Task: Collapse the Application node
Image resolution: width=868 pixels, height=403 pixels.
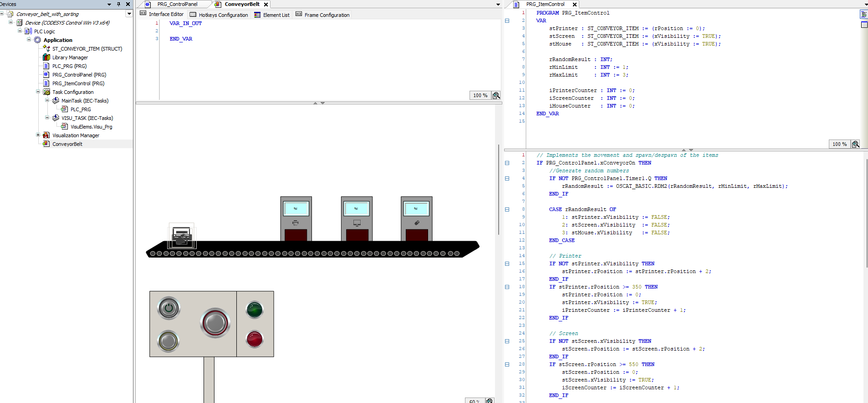Action: tap(29, 40)
